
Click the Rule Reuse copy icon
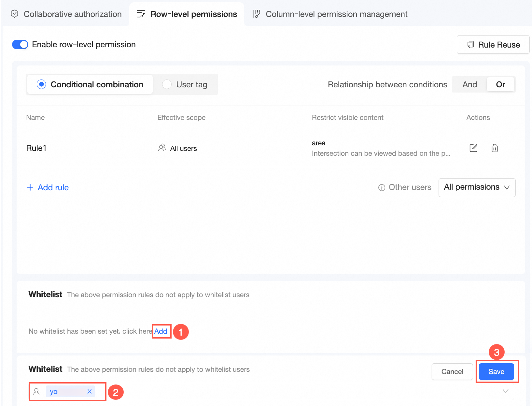(470, 45)
